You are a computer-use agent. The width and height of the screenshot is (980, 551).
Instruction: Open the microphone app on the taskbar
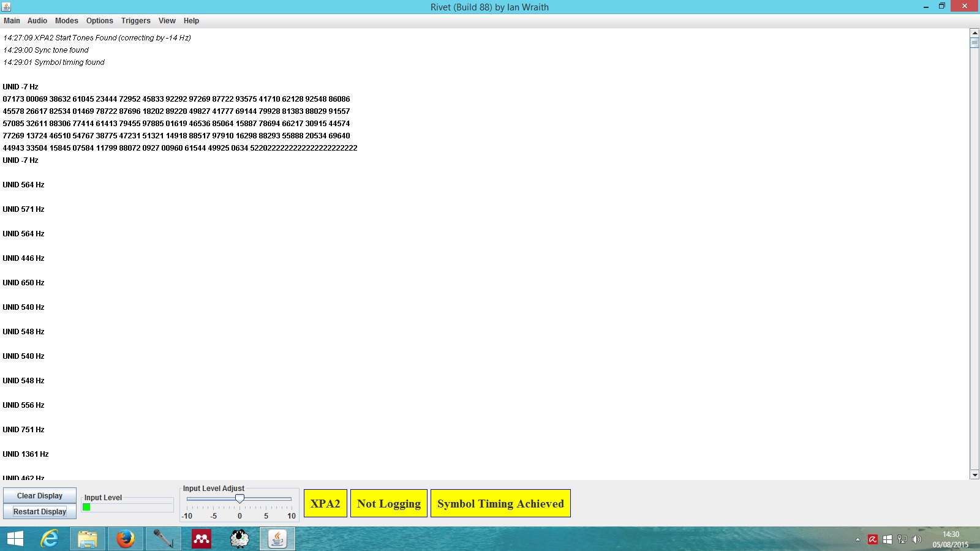pos(163,539)
